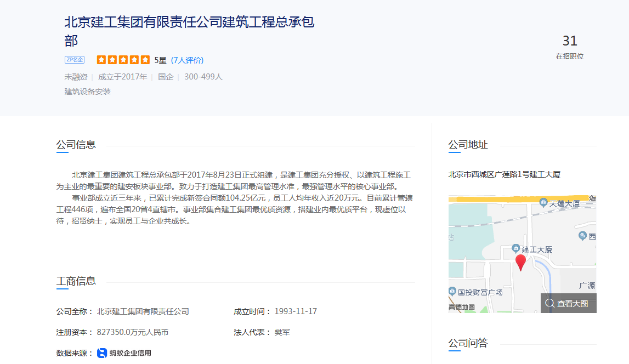Click the 成立于2017年 text
The image size is (629, 364).
(x=123, y=77)
